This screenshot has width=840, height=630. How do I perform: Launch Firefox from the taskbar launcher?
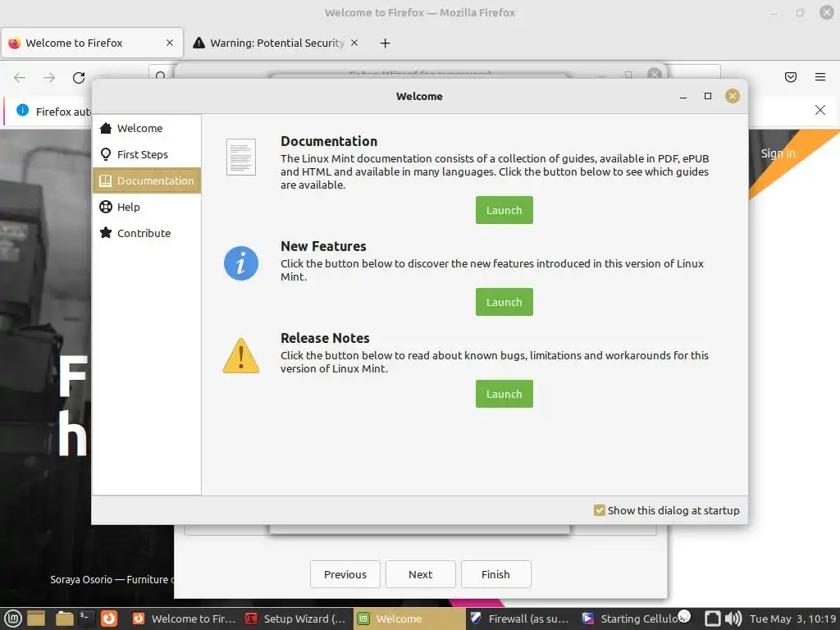coord(109,619)
